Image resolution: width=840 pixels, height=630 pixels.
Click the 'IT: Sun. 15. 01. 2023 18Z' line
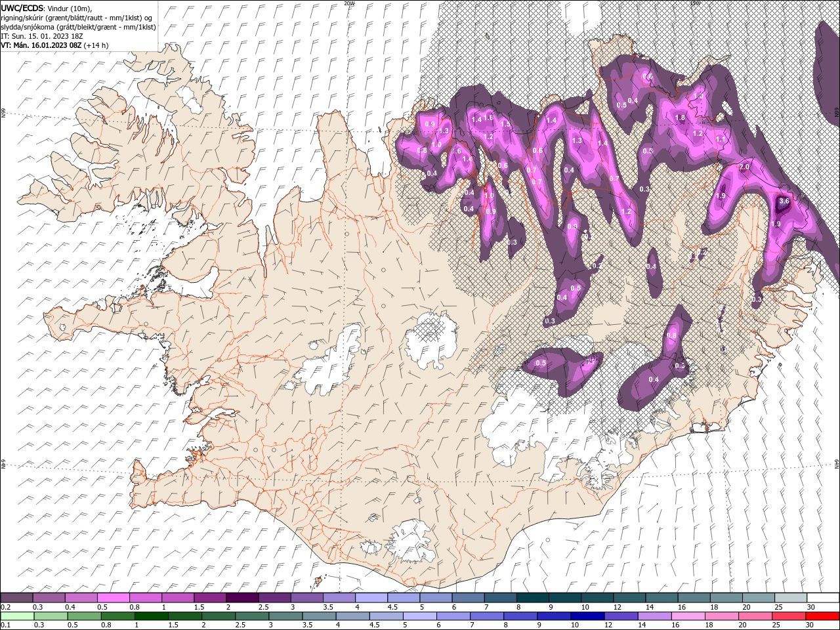(41, 36)
